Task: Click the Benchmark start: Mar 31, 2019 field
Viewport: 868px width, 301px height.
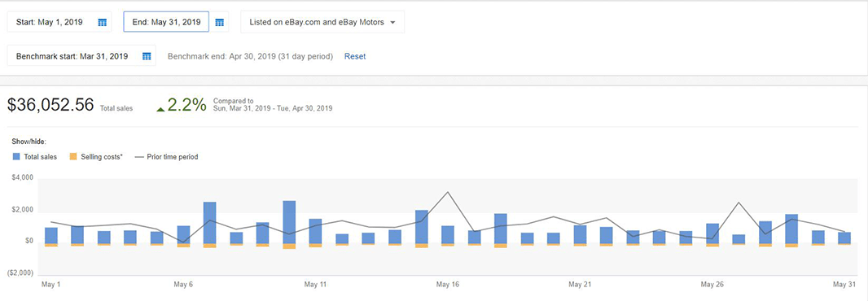Action: pos(81,56)
